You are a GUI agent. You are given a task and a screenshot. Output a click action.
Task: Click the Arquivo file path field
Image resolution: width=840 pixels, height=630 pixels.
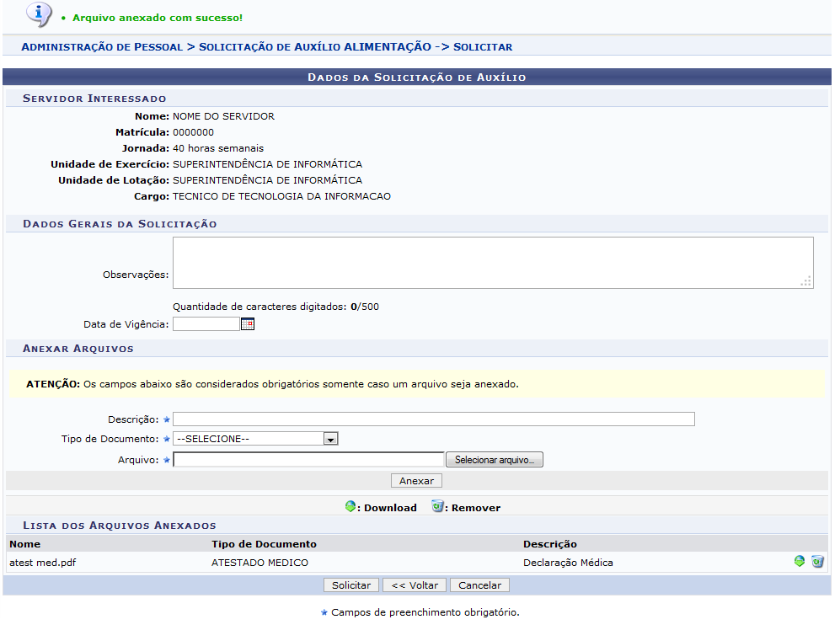[x=308, y=460]
